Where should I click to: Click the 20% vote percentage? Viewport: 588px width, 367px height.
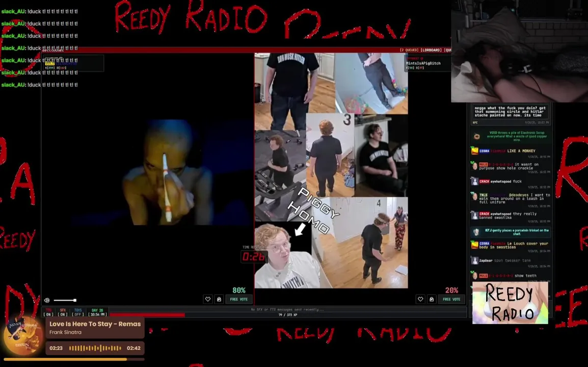point(451,290)
